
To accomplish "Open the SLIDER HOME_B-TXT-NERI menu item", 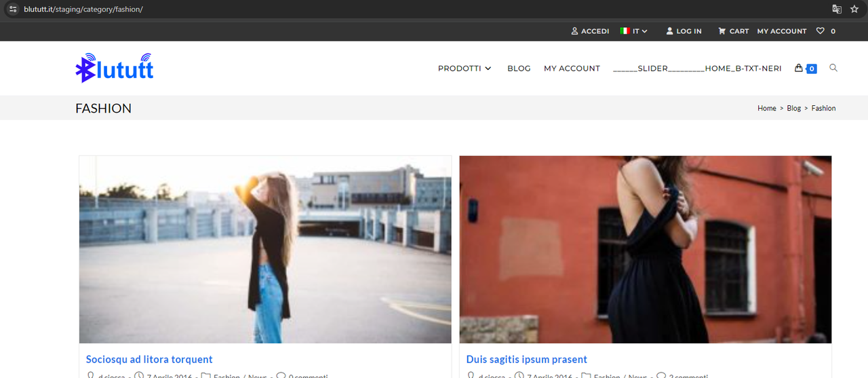I will 697,69.
